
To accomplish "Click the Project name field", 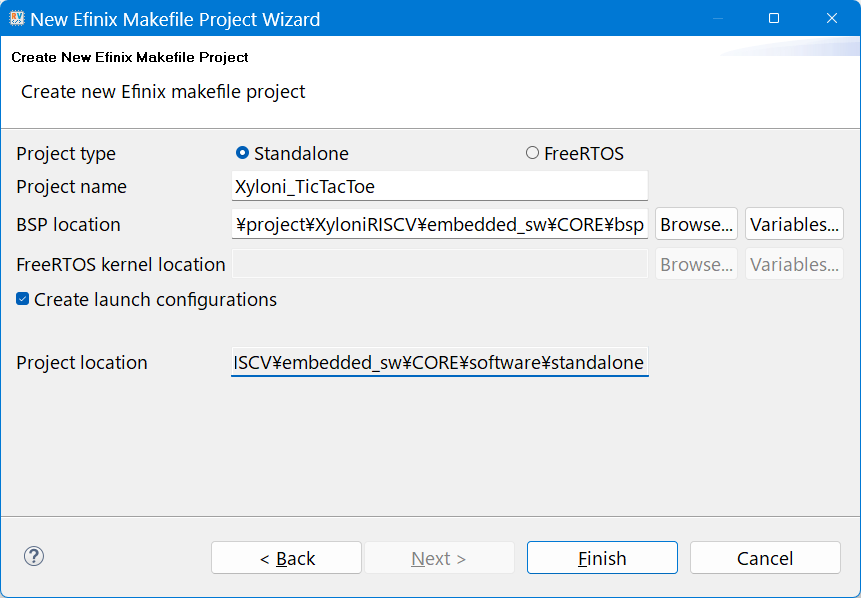I will click(x=439, y=186).
